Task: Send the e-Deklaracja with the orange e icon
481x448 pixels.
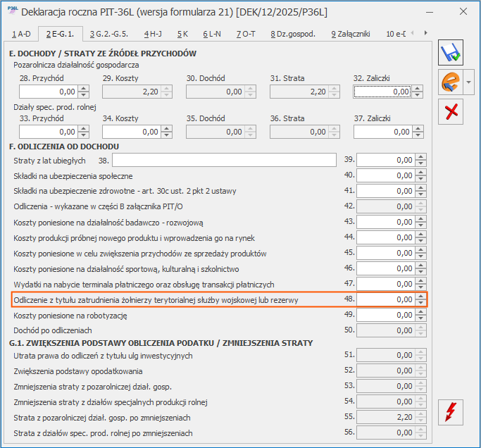Action: [x=450, y=82]
